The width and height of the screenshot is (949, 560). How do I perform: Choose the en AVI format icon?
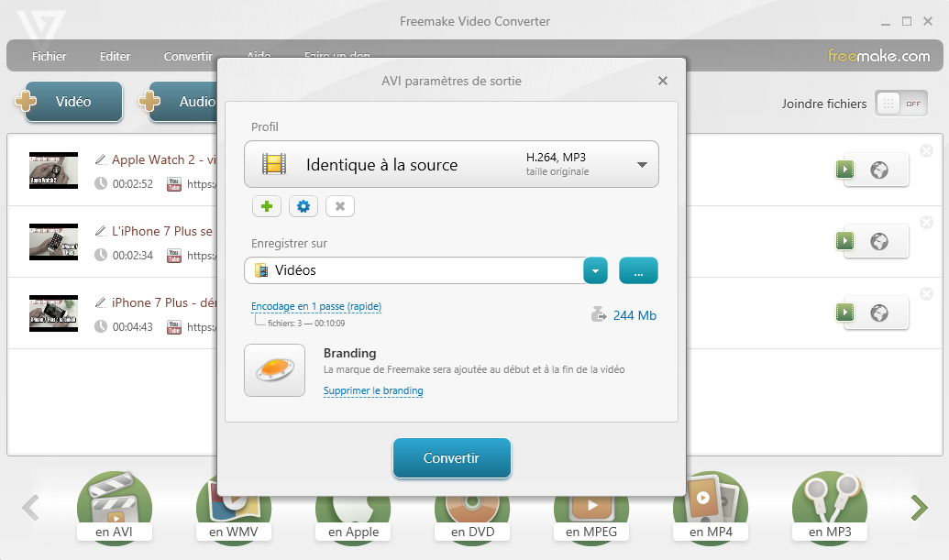point(115,507)
